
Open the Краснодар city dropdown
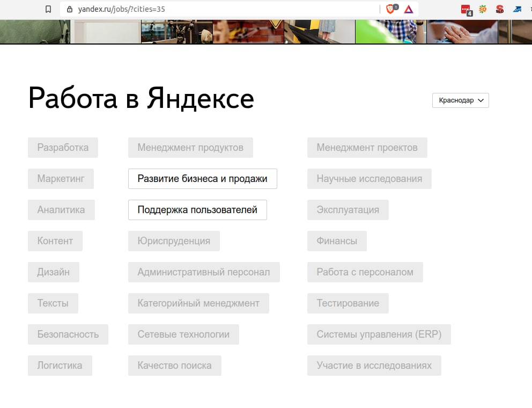tap(461, 100)
